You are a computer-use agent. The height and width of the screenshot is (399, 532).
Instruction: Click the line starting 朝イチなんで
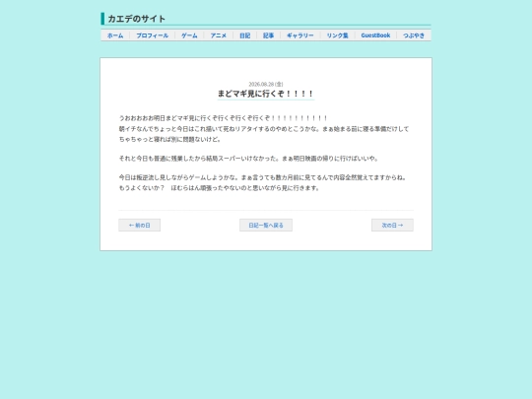pyautogui.click(x=264, y=129)
